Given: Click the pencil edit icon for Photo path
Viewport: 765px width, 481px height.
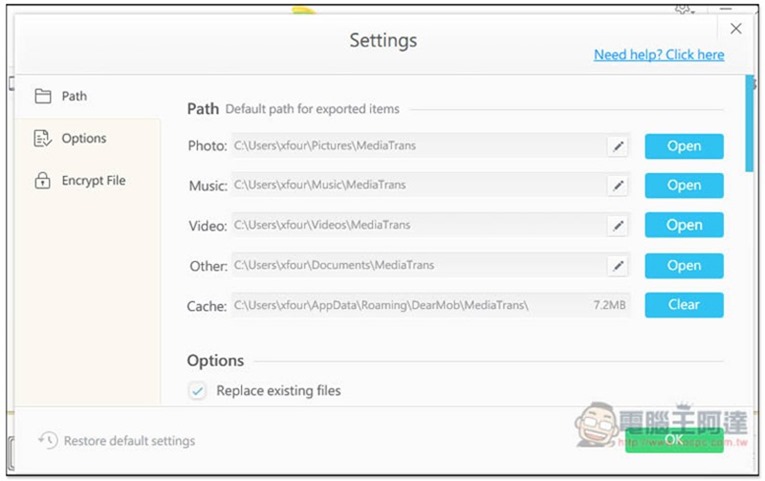Looking at the screenshot, I should click(618, 146).
